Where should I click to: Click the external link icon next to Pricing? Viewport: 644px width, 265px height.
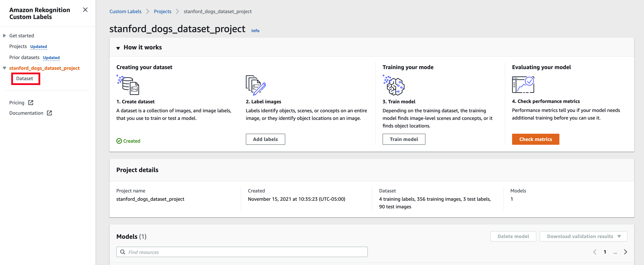pos(31,103)
